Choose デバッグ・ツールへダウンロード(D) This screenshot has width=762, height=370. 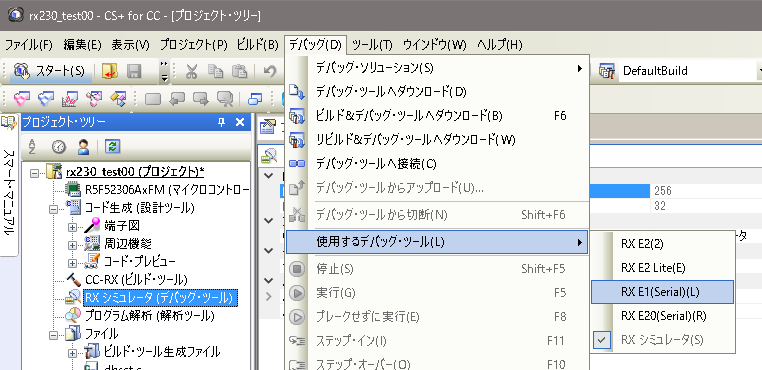click(x=436, y=92)
